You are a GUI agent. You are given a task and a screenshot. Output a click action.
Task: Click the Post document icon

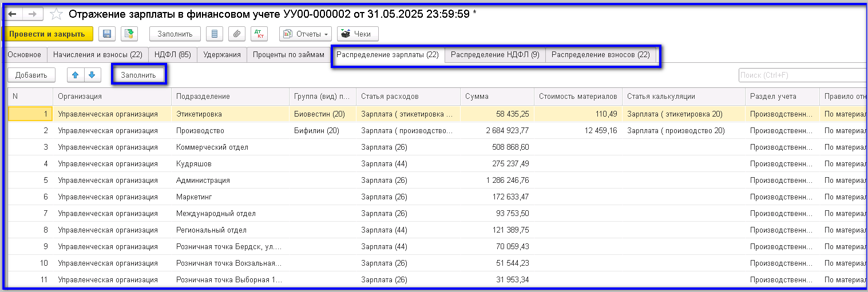(129, 34)
